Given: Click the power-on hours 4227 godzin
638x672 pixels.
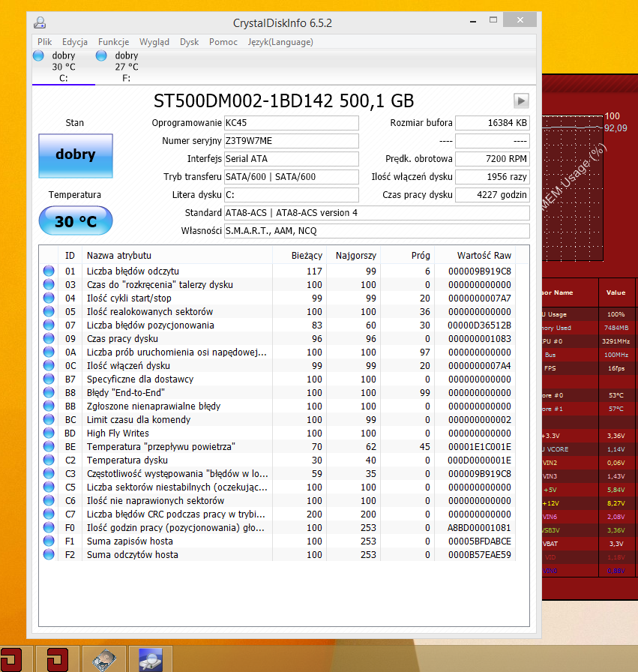Looking at the screenshot, I should tap(493, 195).
